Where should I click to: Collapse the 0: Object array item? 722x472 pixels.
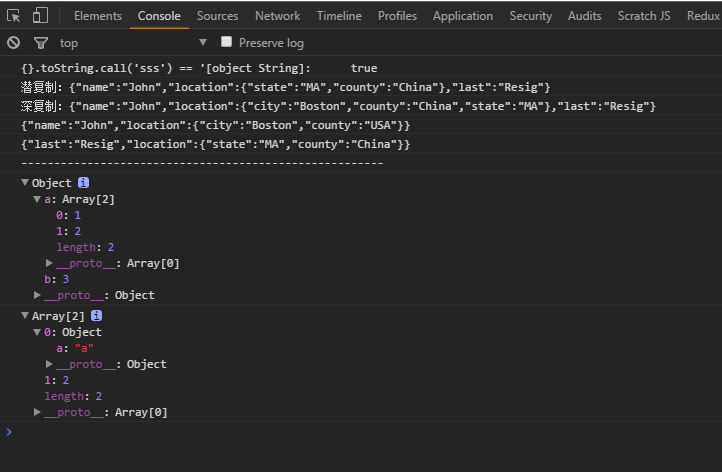point(37,332)
